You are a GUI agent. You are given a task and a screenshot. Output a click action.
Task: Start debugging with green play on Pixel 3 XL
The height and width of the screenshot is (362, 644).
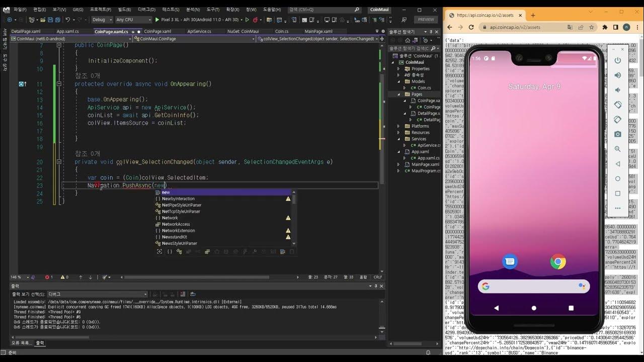pos(156,20)
